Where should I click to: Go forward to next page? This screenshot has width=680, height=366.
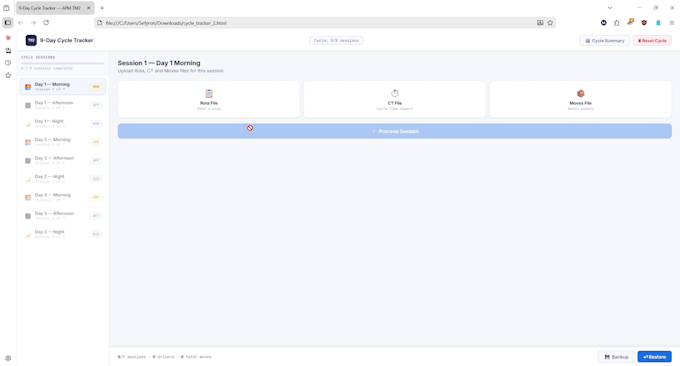33,23
